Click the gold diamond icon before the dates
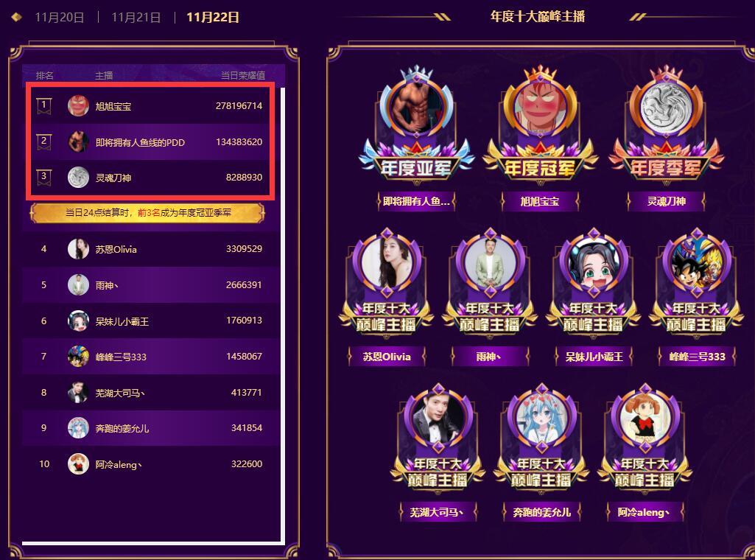Screen dimensions: 755x560 (x=17, y=18)
